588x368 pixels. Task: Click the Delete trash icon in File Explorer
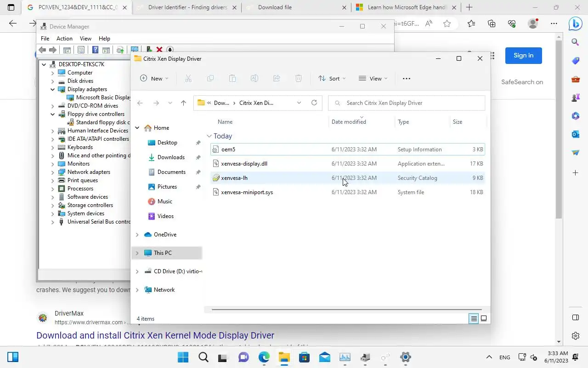298,79
